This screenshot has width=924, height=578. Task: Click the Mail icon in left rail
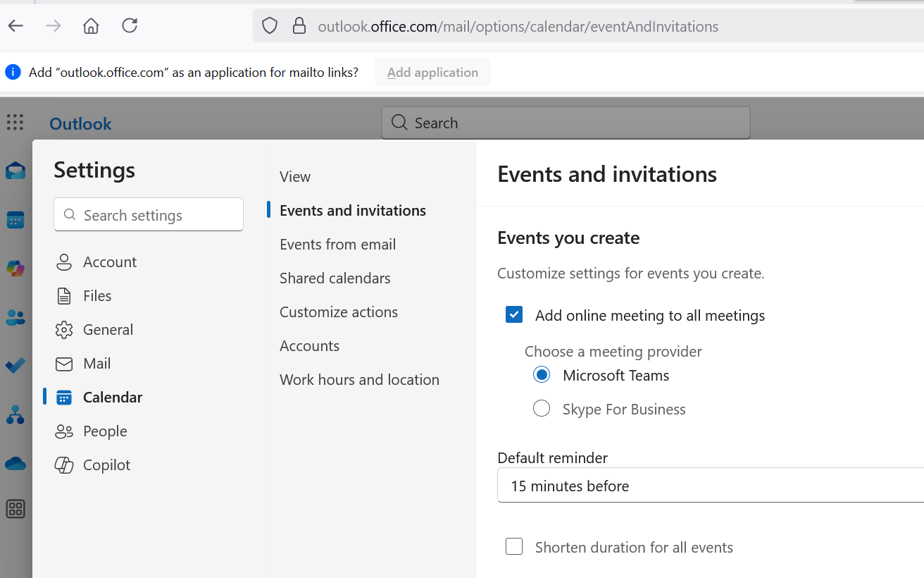[15, 171]
